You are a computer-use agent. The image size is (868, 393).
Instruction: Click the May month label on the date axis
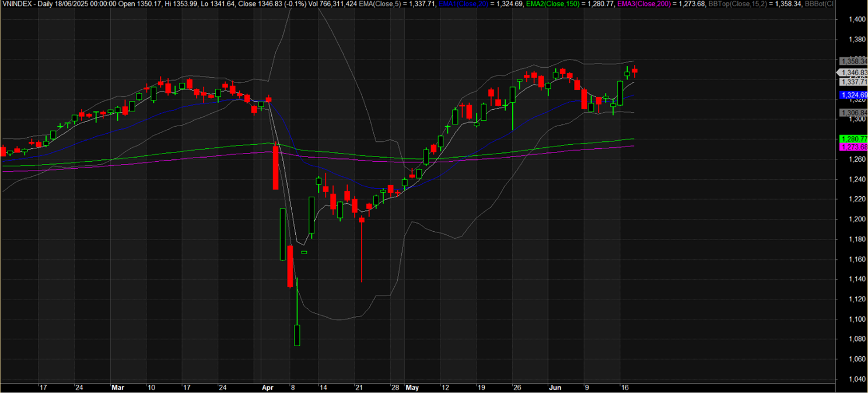coord(412,387)
